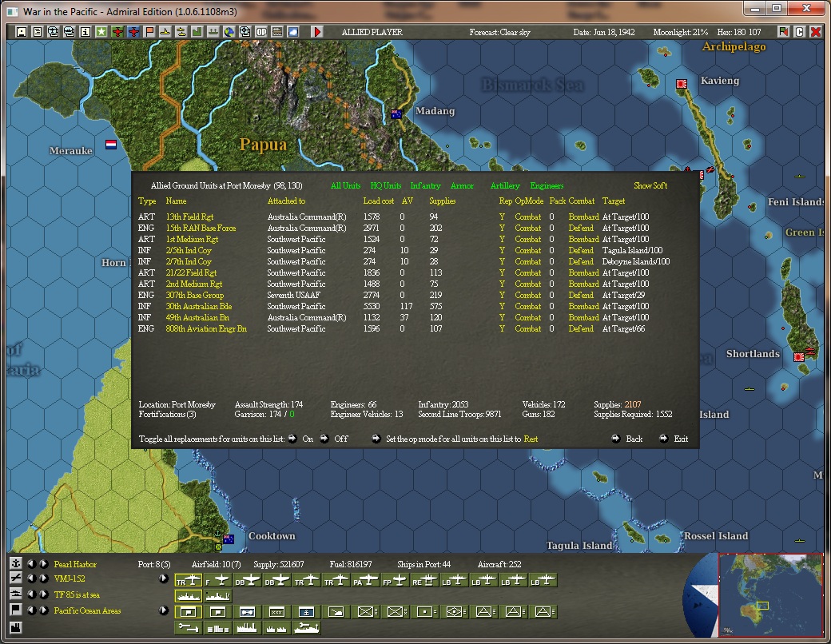Click the red plane on blue background icon
The image size is (831, 644).
pos(133,32)
